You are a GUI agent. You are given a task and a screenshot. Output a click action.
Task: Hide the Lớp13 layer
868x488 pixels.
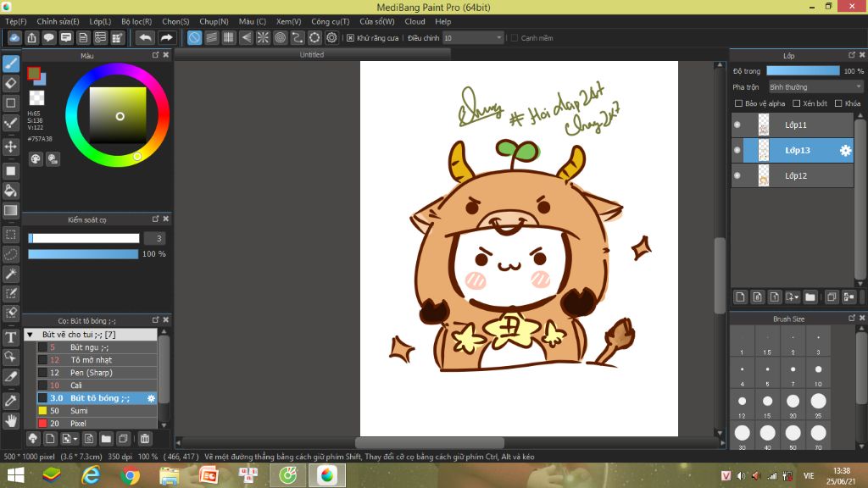(x=737, y=151)
